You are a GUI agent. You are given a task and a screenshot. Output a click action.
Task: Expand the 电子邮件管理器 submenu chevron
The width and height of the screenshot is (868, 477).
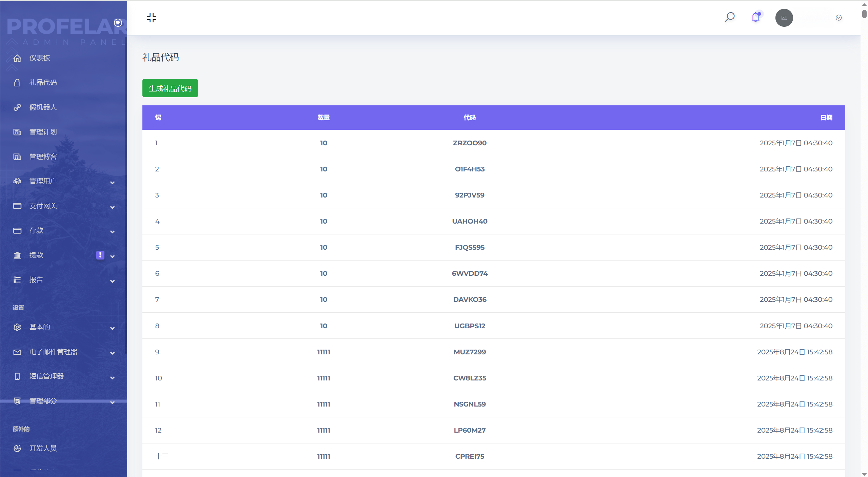point(112,353)
